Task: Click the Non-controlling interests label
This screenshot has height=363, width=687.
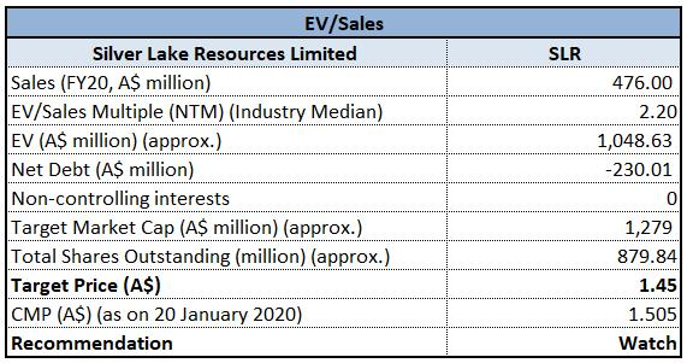Action: click(x=120, y=198)
